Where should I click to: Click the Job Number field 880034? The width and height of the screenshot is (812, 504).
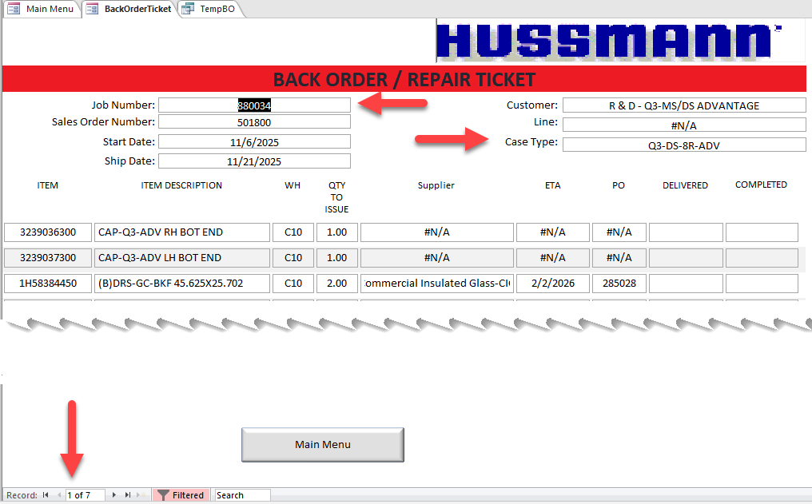click(x=254, y=105)
